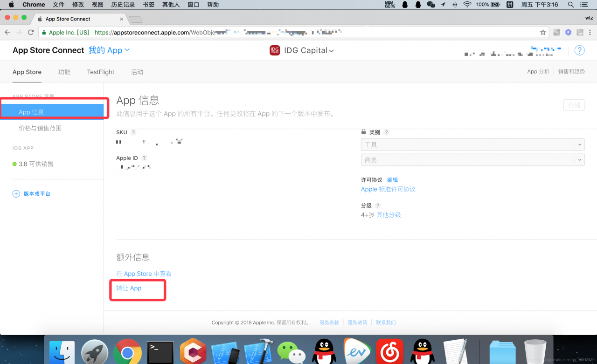Open WeChat from the Dock
The width and height of the screenshot is (597, 364).
coord(292,353)
